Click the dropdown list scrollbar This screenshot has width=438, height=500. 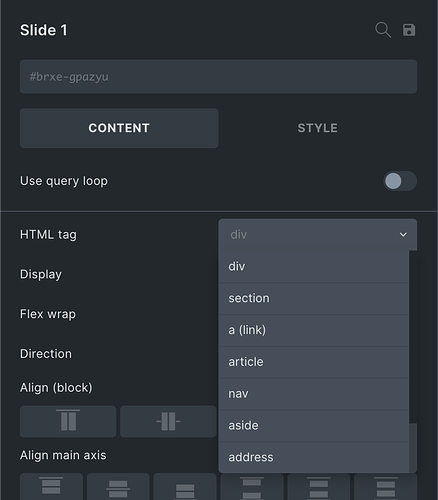pyautogui.click(x=413, y=337)
